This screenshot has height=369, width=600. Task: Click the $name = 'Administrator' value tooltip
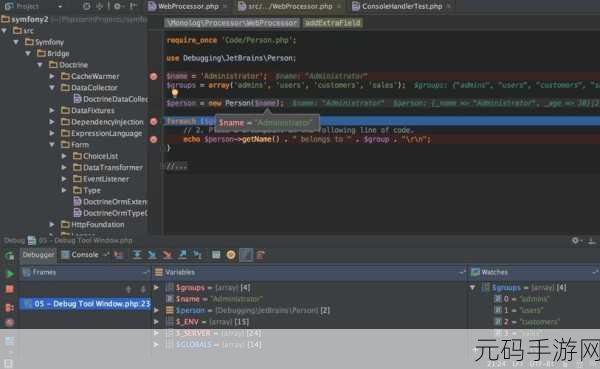pyautogui.click(x=267, y=123)
